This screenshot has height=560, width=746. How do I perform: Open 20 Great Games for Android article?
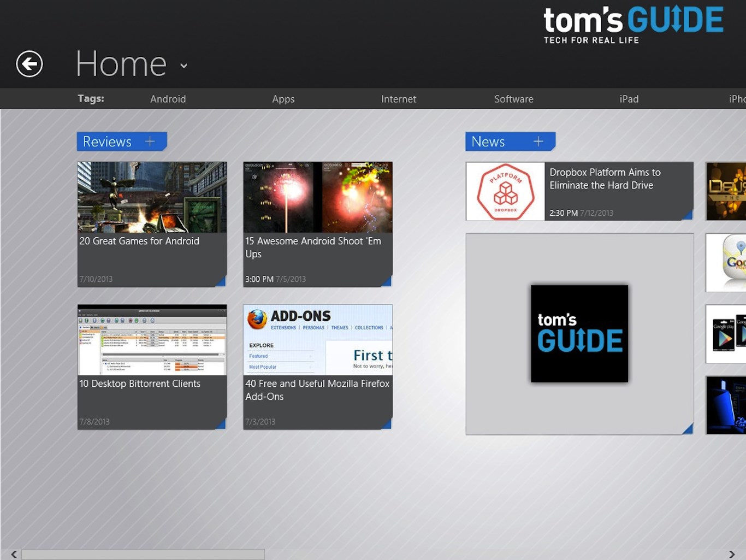(152, 224)
